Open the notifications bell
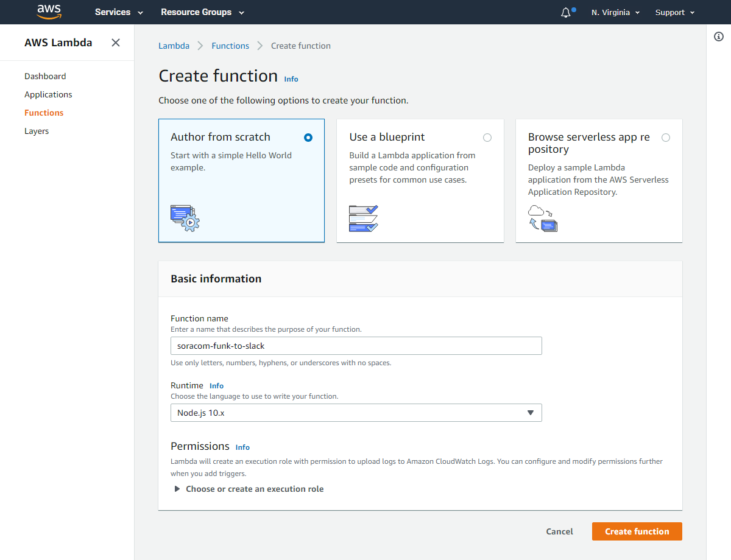 [566, 13]
